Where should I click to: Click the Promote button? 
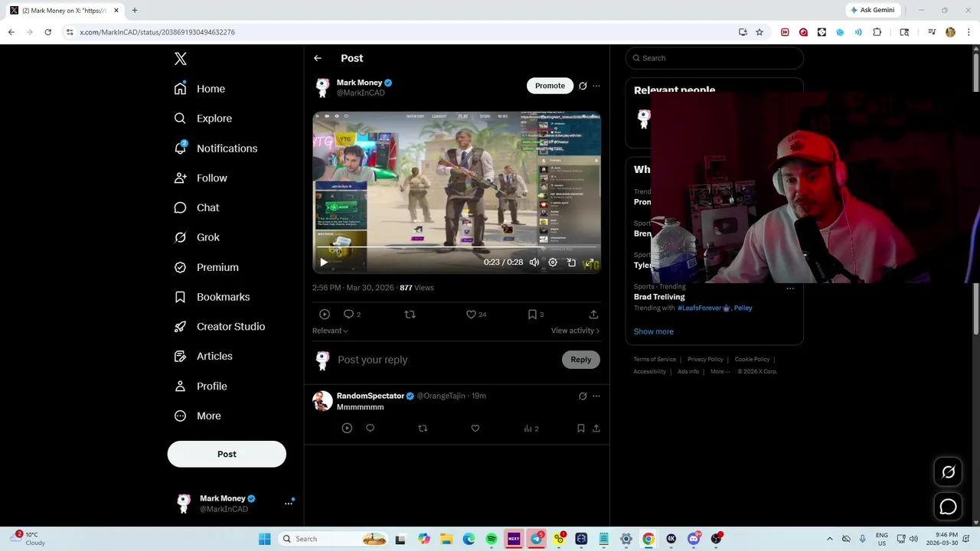tap(550, 86)
